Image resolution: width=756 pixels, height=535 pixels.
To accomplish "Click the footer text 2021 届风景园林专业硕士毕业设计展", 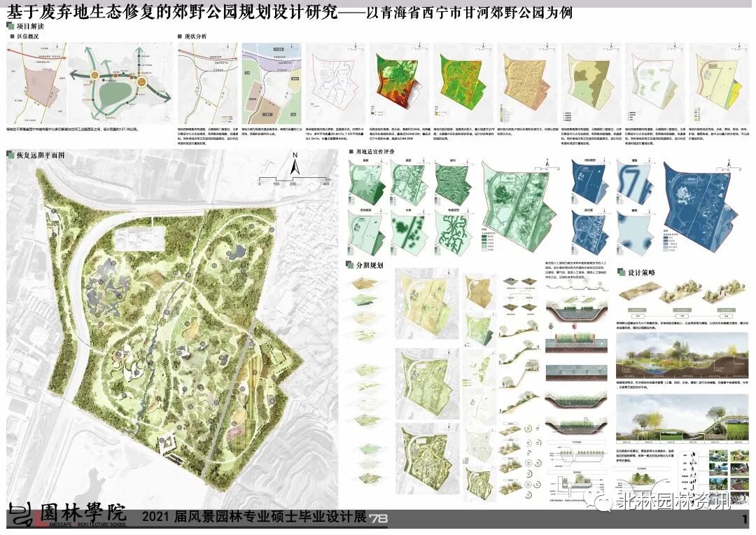I will click(x=253, y=517).
